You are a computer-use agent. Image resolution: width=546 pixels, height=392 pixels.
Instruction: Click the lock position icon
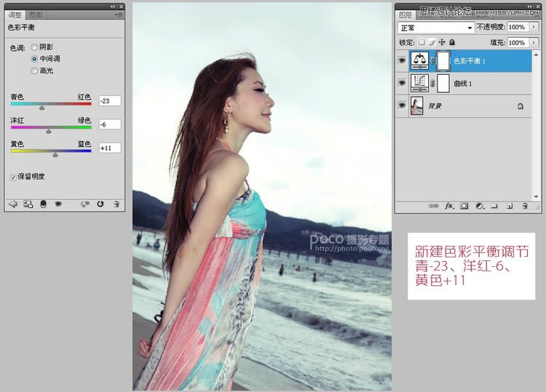pos(441,43)
